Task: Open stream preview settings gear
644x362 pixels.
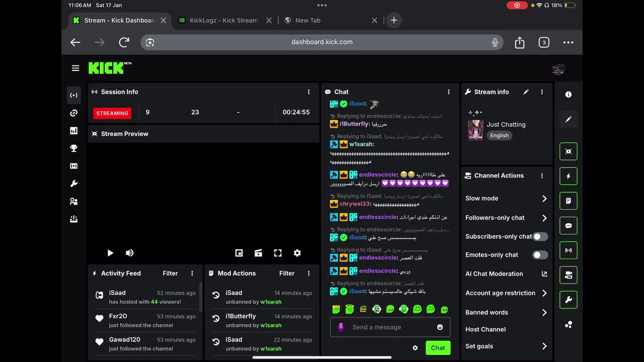Action: (x=297, y=253)
